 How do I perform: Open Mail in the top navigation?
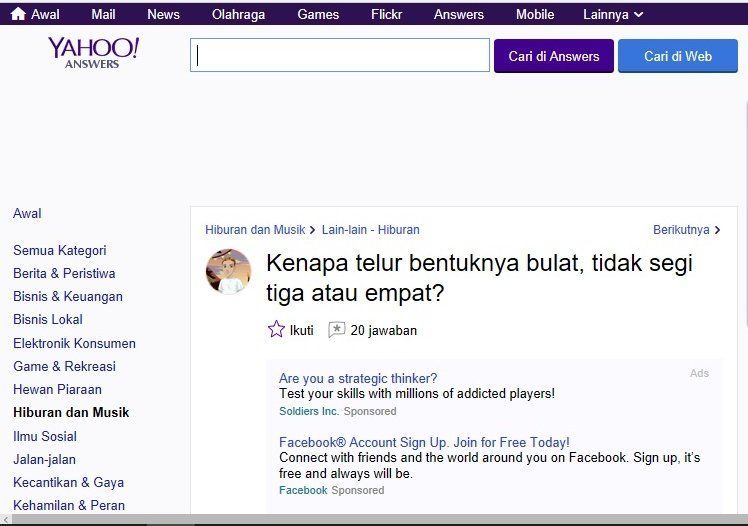(x=103, y=14)
